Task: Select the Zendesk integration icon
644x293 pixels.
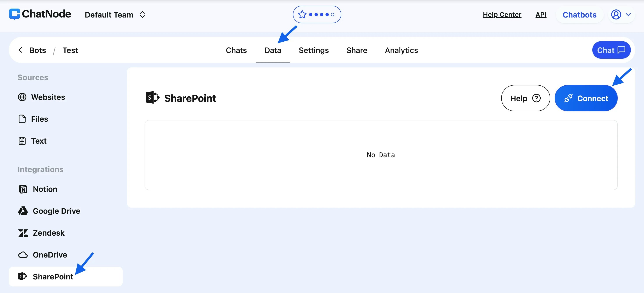Action: coord(23,233)
